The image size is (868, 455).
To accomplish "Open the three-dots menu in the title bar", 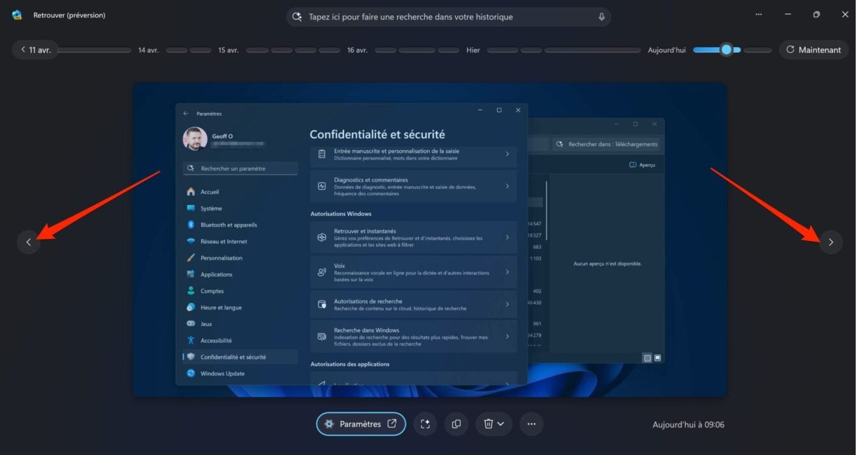I will 758,15.
